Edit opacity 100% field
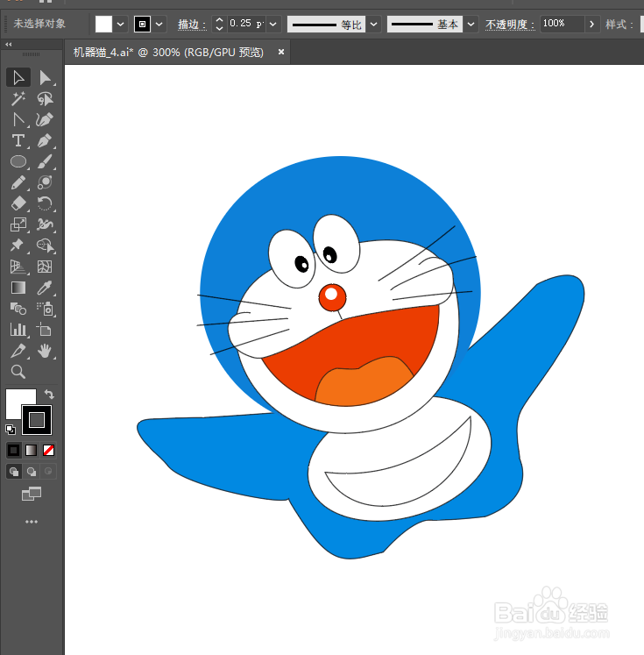This screenshot has height=655, width=644. point(562,24)
